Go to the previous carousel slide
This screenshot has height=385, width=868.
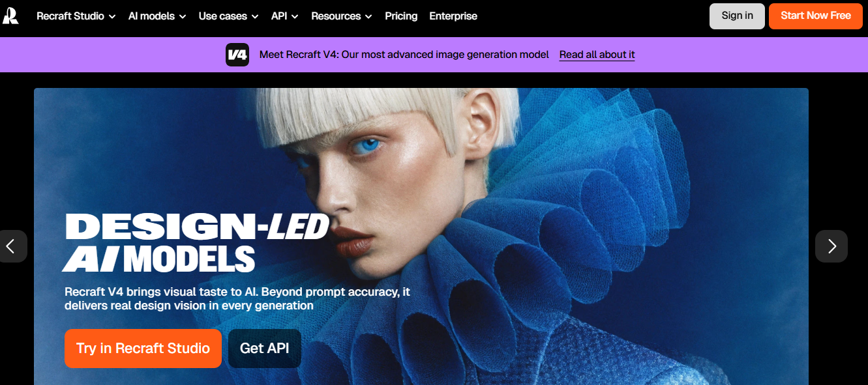[x=11, y=246]
